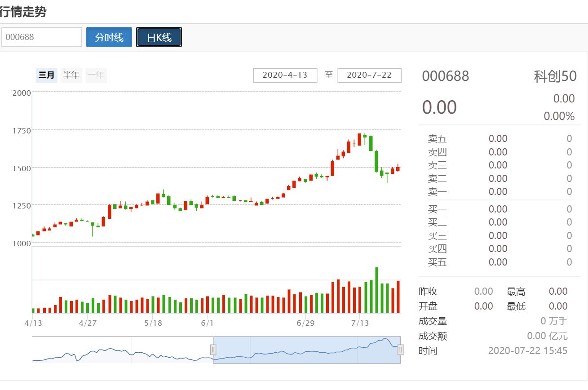588x390 pixels.
Task: Switch to the 分时线 intraday chart
Action: click(x=109, y=37)
